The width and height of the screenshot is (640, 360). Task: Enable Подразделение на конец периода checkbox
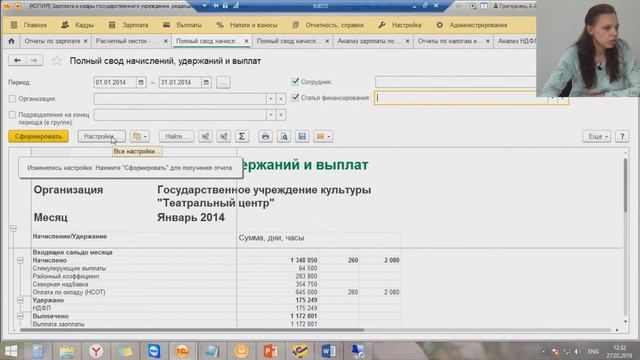pyautogui.click(x=12, y=115)
